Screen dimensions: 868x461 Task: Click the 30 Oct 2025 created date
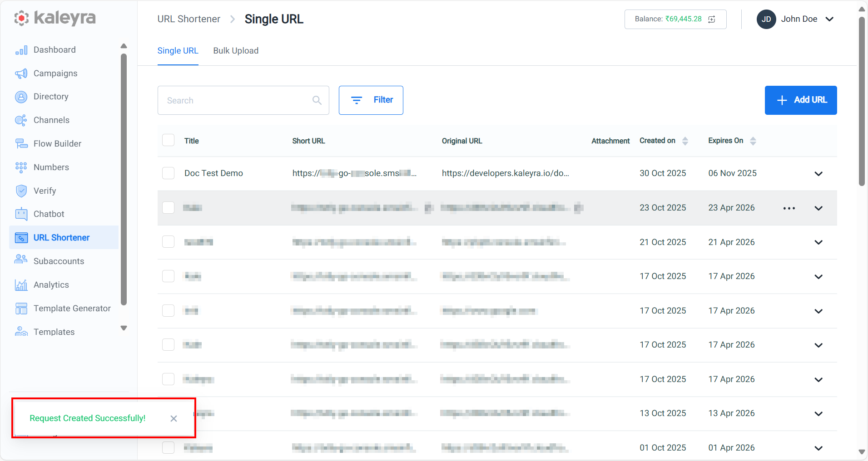(x=663, y=173)
